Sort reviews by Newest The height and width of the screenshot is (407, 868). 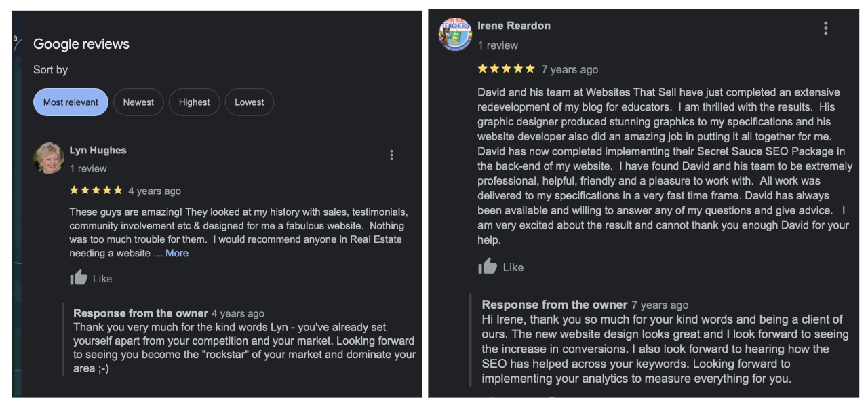pyautogui.click(x=138, y=102)
